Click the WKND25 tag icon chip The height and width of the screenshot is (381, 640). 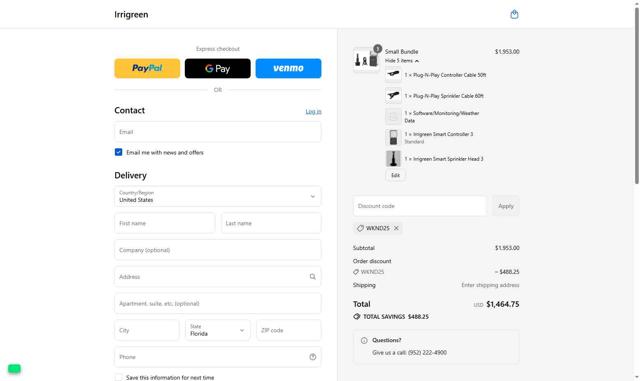tap(360, 228)
